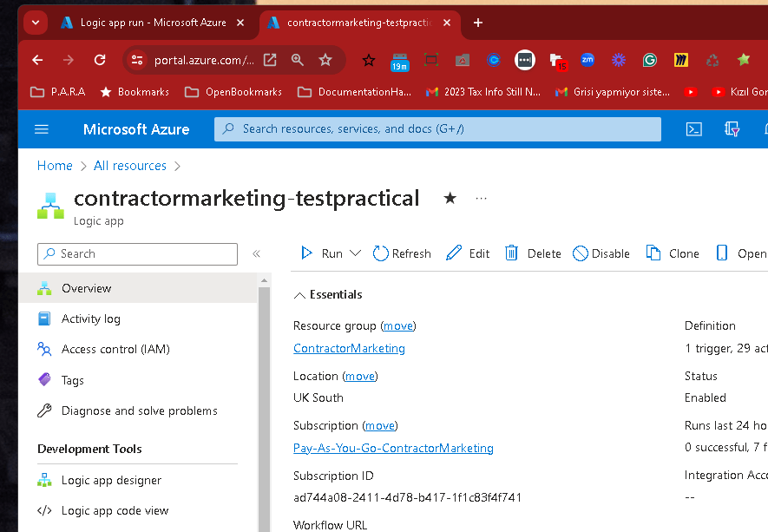Select Overview in resource menu
This screenshot has width=768, height=532.
point(137,288)
